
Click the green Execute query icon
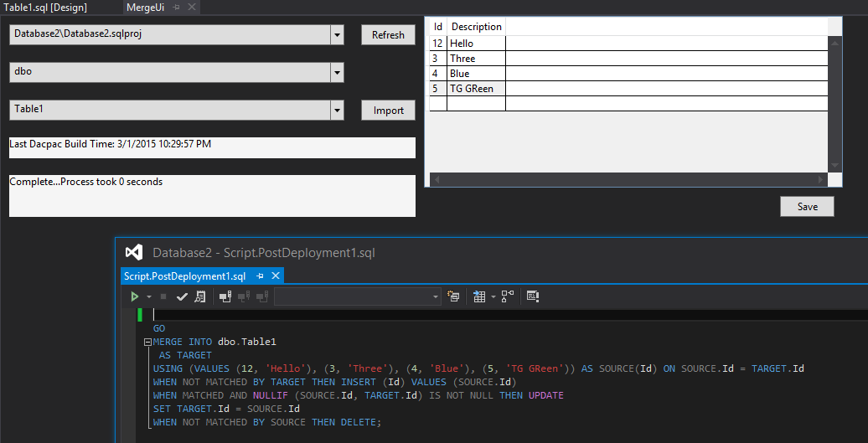(134, 296)
